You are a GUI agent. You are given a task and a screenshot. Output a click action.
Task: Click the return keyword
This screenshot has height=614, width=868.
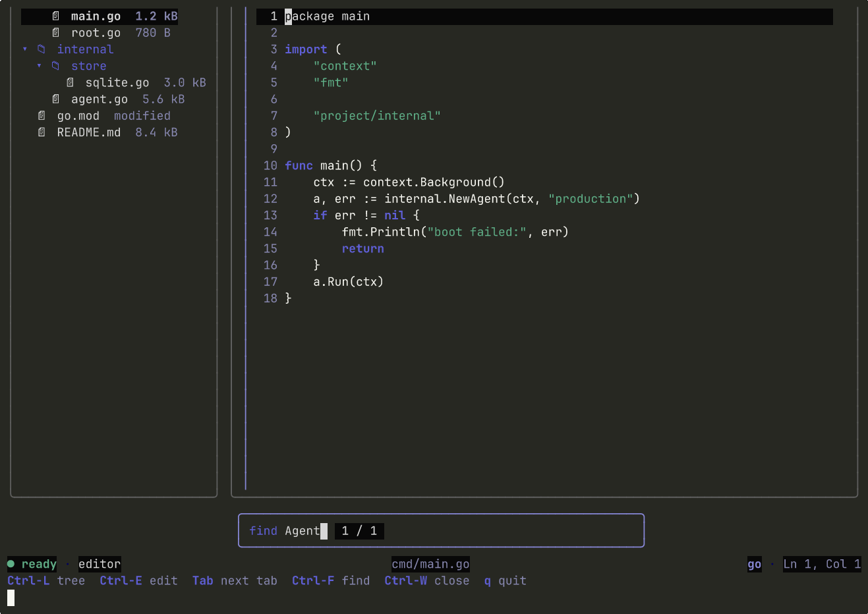(x=363, y=248)
